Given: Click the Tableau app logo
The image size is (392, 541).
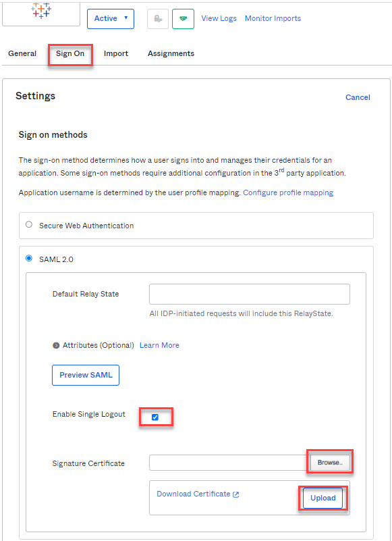Looking at the screenshot, I should point(41,10).
